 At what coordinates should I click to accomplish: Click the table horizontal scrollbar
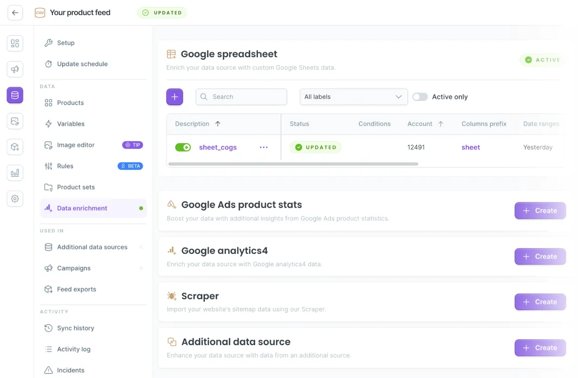[293, 164]
